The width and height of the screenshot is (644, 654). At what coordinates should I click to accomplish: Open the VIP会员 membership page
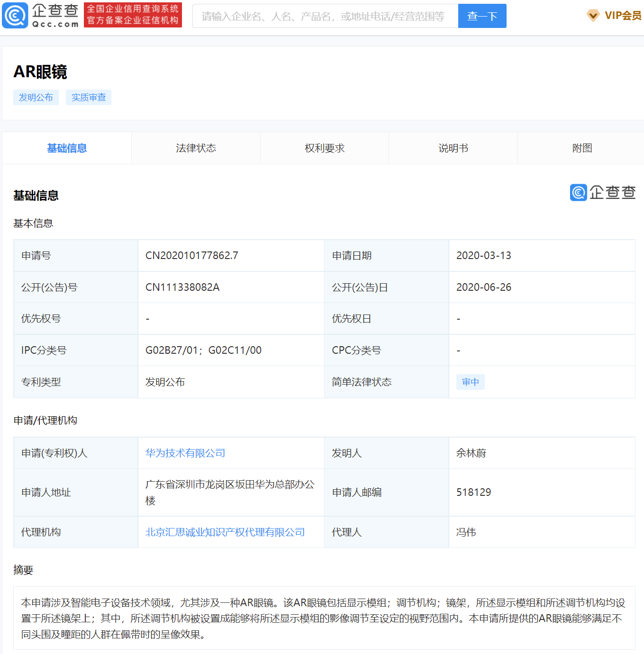point(621,16)
